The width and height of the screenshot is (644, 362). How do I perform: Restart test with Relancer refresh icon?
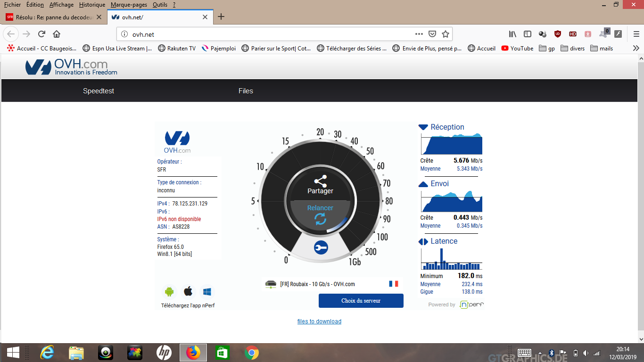coord(320,219)
